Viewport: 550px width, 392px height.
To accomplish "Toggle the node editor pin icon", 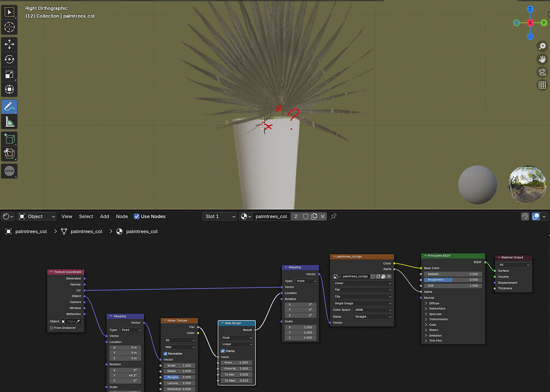I will coord(333,216).
